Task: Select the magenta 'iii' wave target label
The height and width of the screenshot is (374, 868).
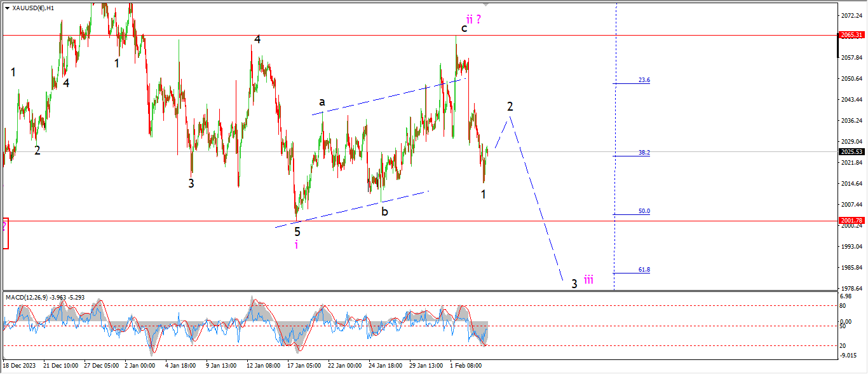Action: tap(589, 279)
